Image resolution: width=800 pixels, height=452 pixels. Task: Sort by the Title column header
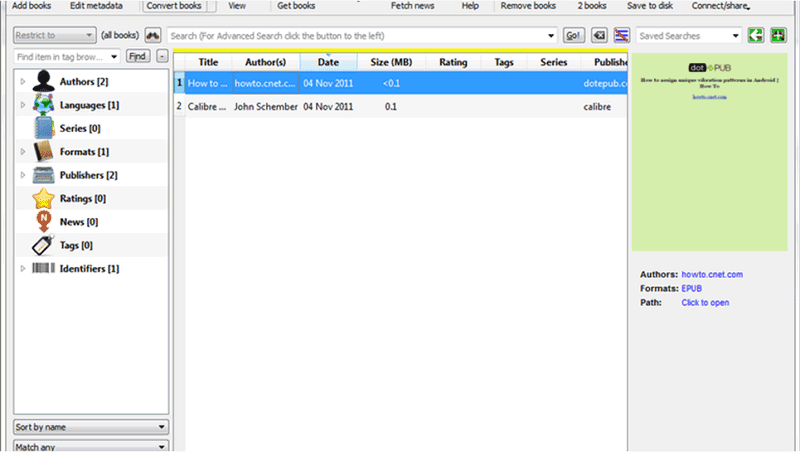pos(208,62)
